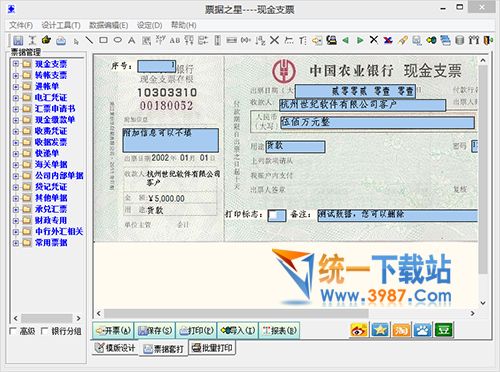Screen dimensions: 500x372
Task: Click the 备注 field with 测试数据
Action: pyautogui.click(x=398, y=215)
